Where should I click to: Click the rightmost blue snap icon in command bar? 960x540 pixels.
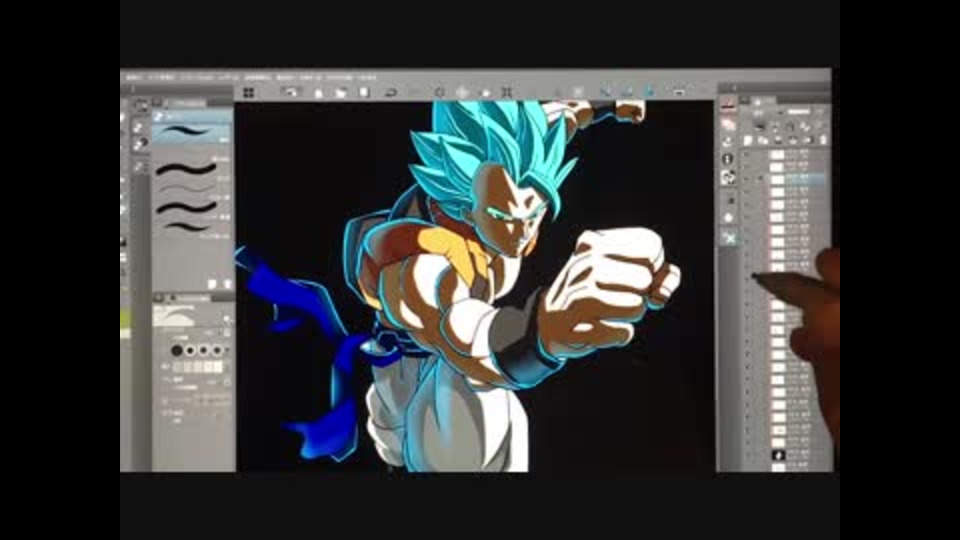pos(649,92)
